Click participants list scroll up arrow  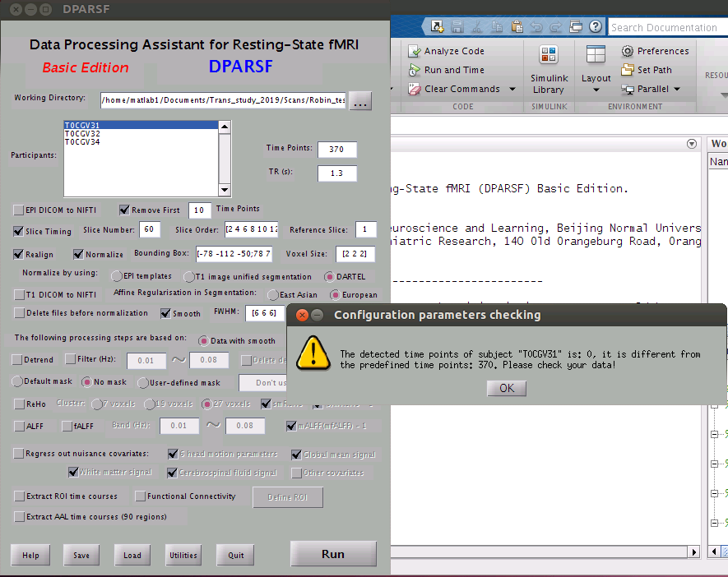pyautogui.click(x=225, y=127)
